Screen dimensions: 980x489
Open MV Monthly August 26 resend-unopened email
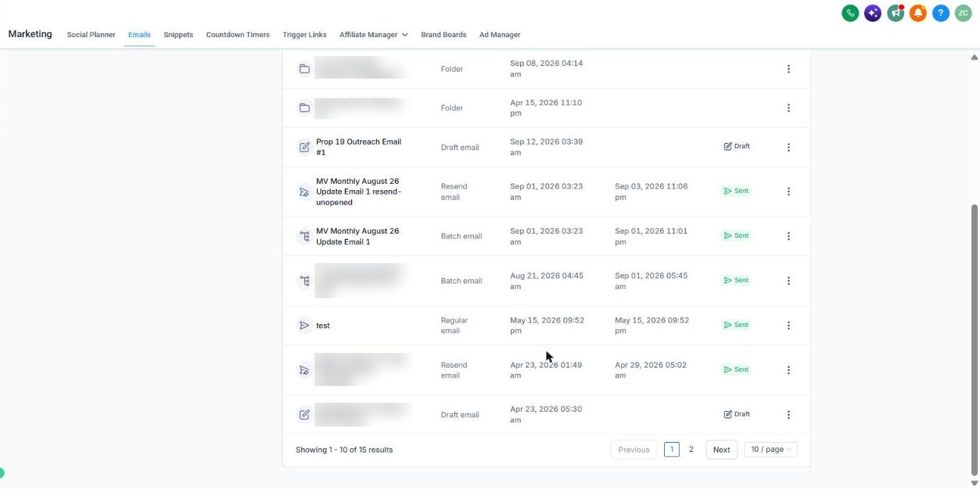coord(359,192)
